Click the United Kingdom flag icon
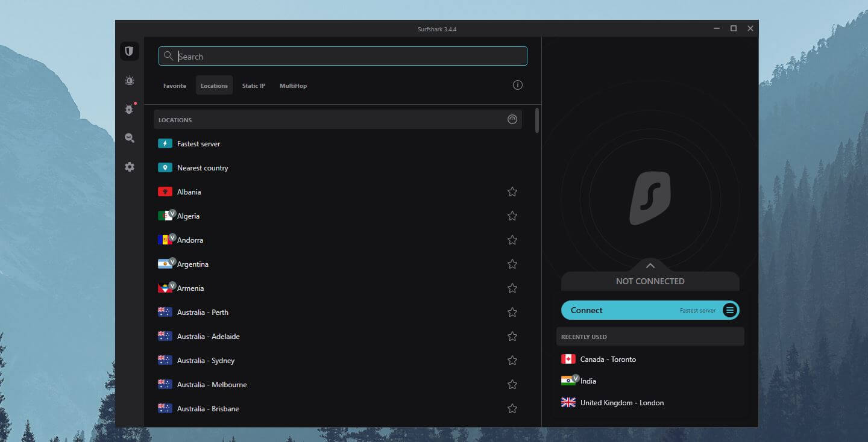The height and width of the screenshot is (442, 868). [568, 402]
